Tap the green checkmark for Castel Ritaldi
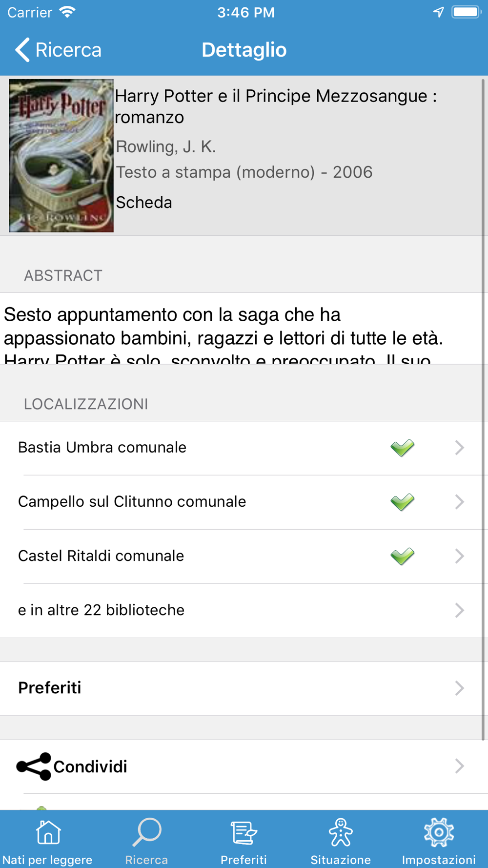This screenshot has height=868, width=488. [x=403, y=556]
